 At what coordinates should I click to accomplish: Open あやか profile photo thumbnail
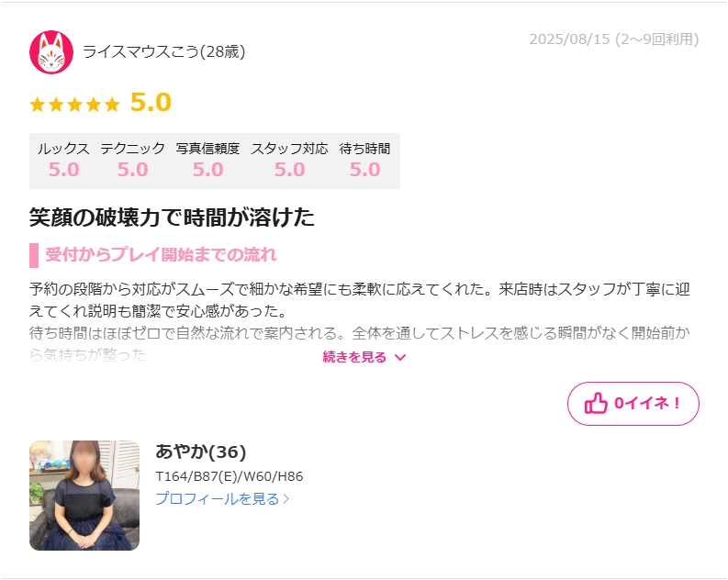coord(84,495)
